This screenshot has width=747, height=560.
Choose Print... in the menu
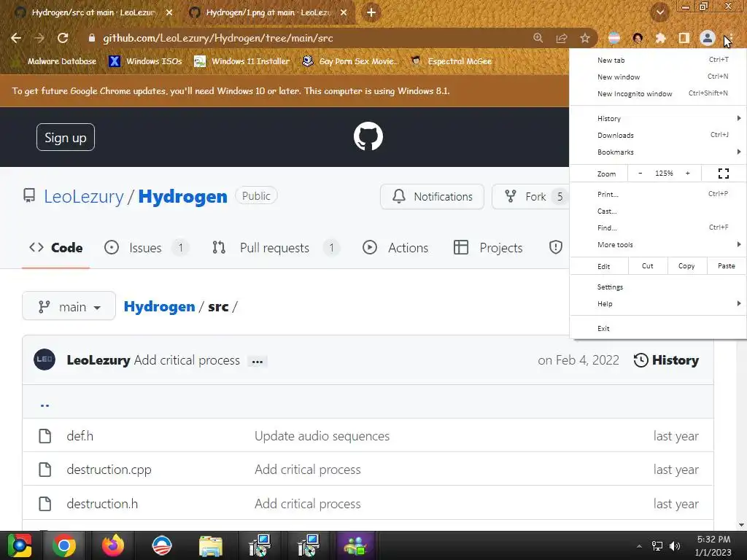click(x=658, y=194)
